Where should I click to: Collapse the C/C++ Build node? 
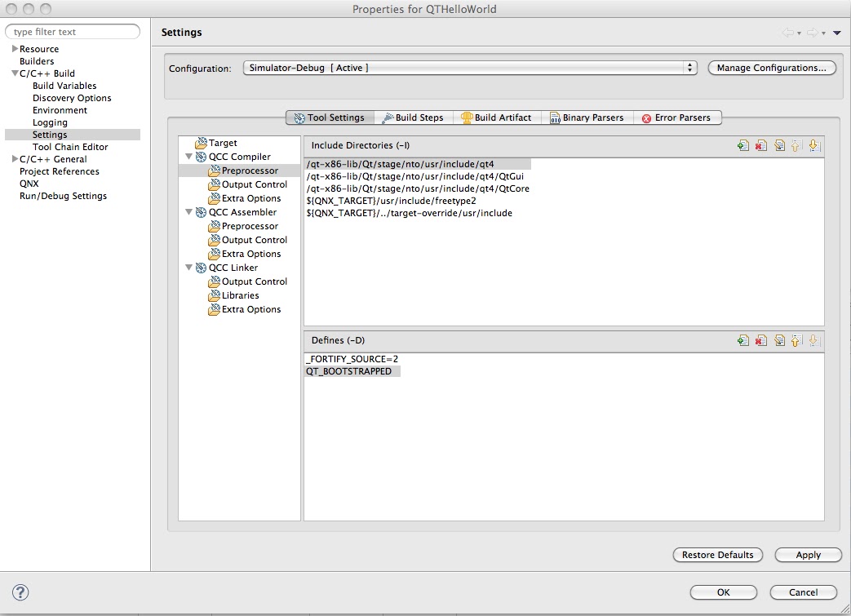pyautogui.click(x=15, y=73)
